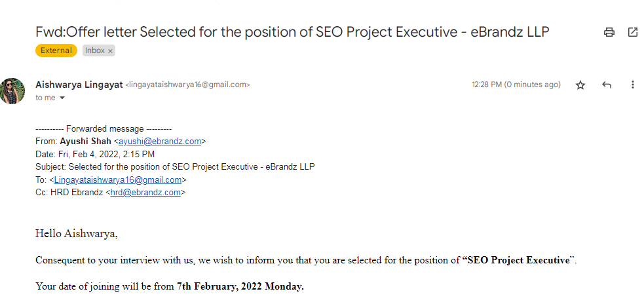Click the sender name Aishwarya Lingayat
644x304 pixels.
click(x=79, y=85)
